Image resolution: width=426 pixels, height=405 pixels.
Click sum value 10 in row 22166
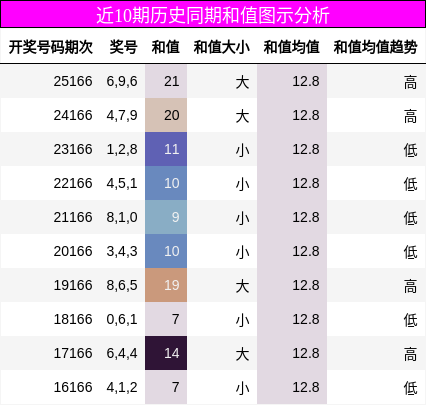tap(166, 183)
